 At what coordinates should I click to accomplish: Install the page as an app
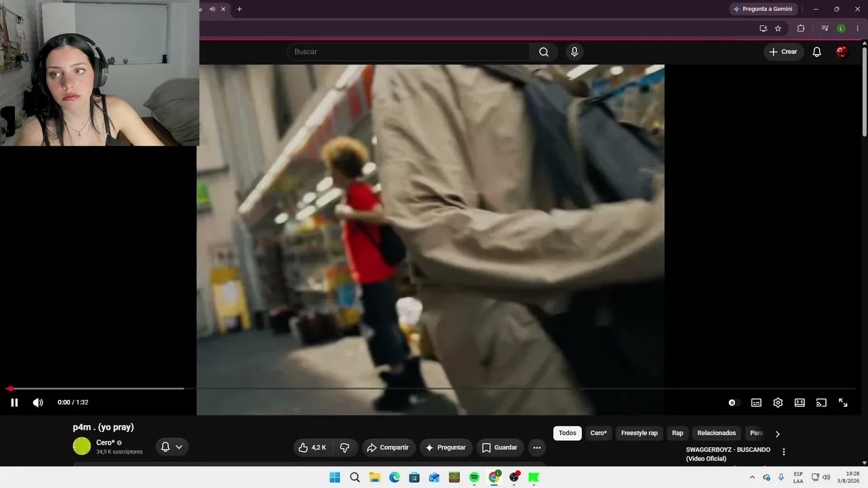[x=763, y=28]
